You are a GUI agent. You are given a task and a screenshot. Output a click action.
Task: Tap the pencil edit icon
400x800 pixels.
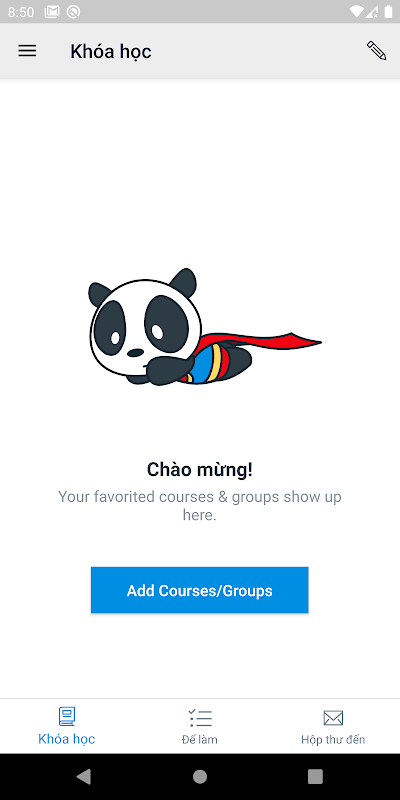377,51
